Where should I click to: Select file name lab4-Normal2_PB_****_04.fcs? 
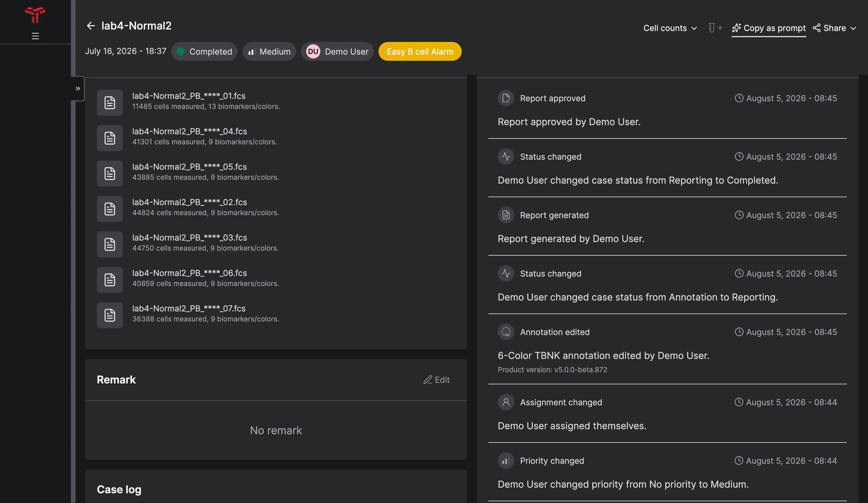(x=190, y=131)
